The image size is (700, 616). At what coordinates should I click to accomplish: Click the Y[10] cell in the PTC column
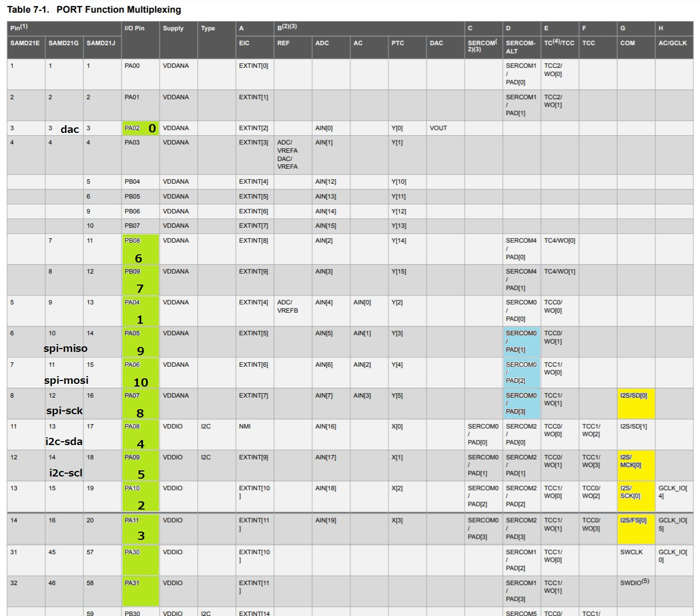pos(407,182)
